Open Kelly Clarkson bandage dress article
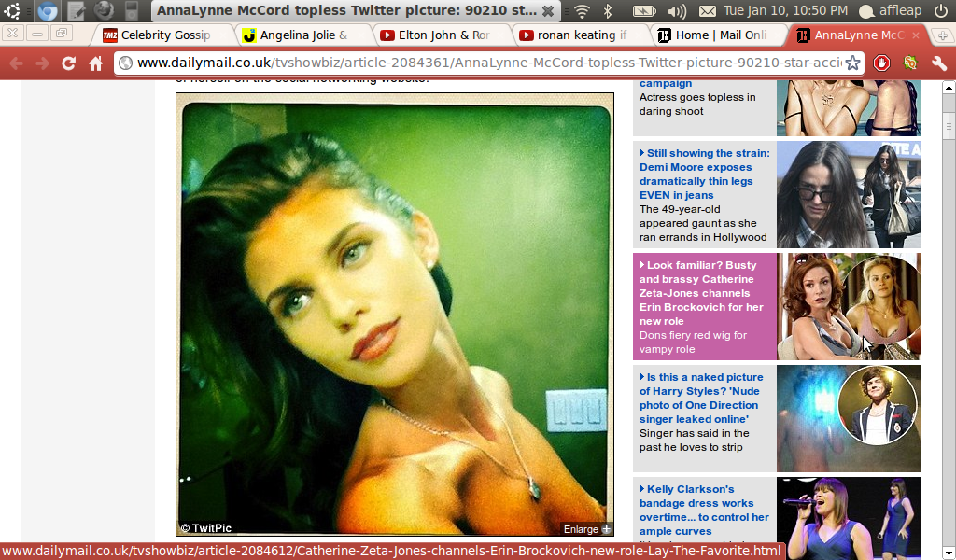956x560 pixels. click(704, 510)
